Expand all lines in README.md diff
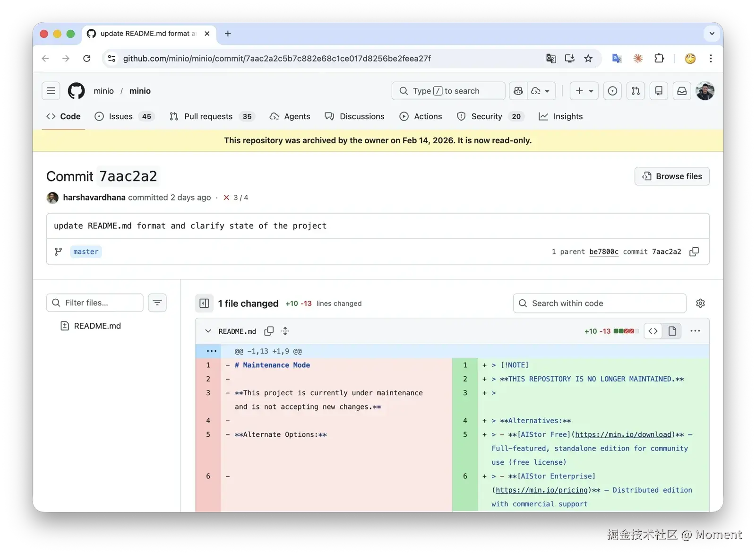Screen dimensions: 756x555 coord(285,331)
